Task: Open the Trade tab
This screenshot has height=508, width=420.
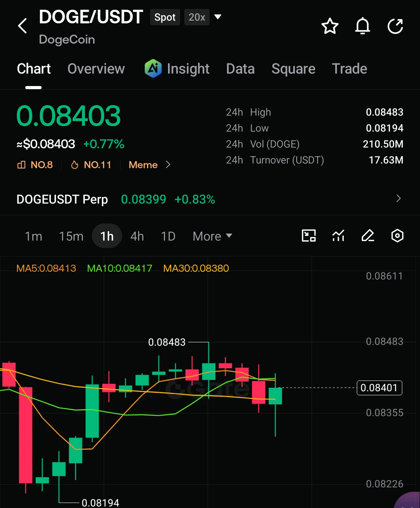Action: tap(350, 69)
